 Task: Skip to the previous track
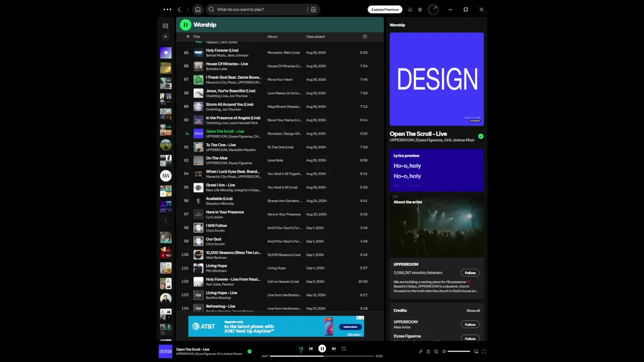coord(311,348)
